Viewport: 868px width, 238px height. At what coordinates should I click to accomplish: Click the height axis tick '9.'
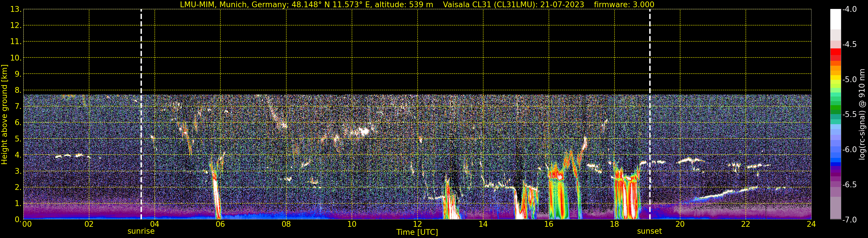pos(18,74)
